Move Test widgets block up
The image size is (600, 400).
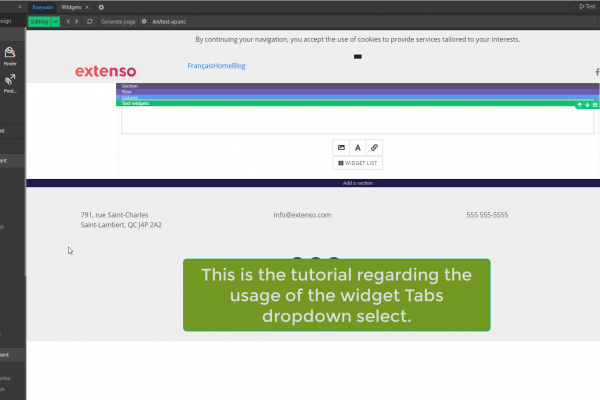578,104
